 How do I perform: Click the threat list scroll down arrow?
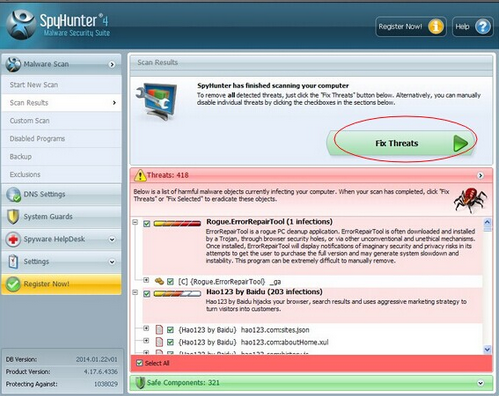[487, 349]
